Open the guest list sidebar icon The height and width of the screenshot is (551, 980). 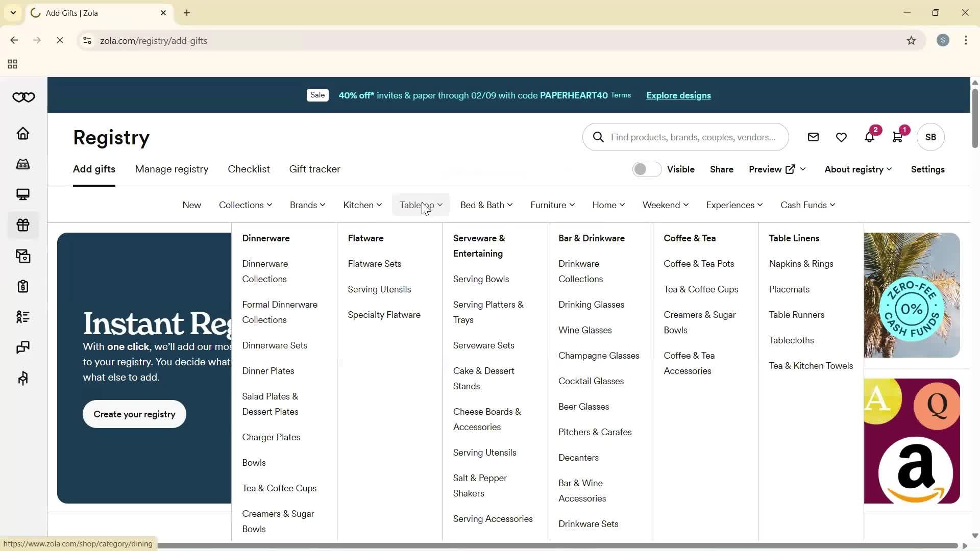(22, 317)
